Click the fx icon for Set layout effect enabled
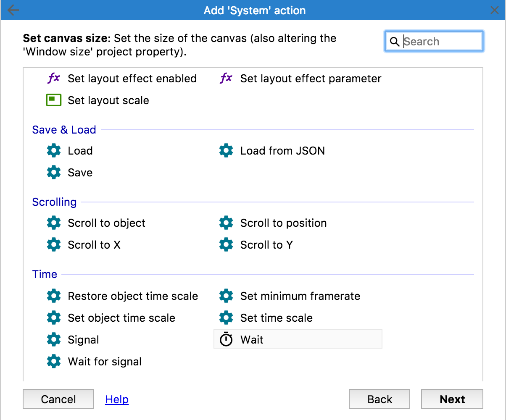The image size is (506, 420). (54, 78)
